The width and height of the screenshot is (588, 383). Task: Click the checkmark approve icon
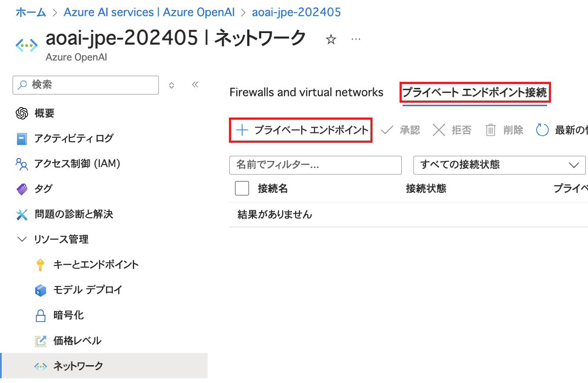coord(387,130)
